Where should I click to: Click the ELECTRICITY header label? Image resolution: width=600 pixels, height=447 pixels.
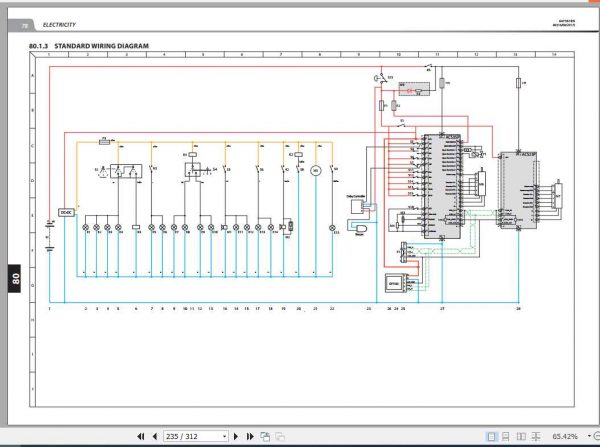[x=59, y=25]
